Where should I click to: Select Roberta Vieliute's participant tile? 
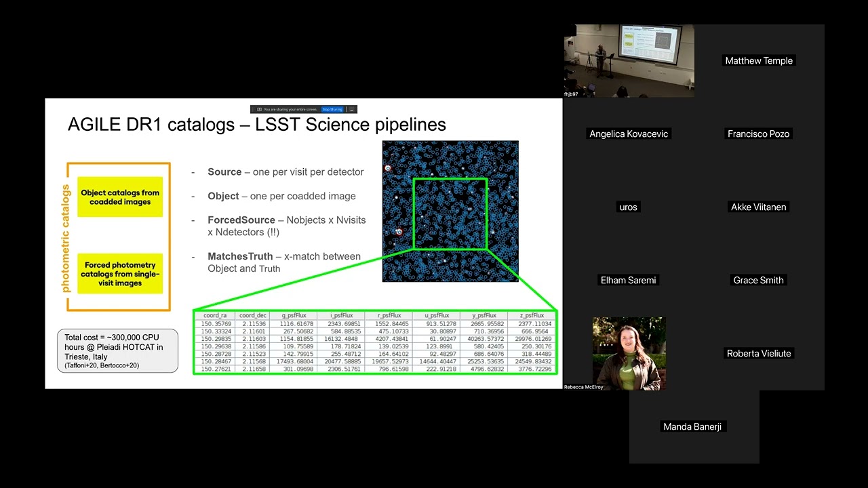[x=759, y=354]
